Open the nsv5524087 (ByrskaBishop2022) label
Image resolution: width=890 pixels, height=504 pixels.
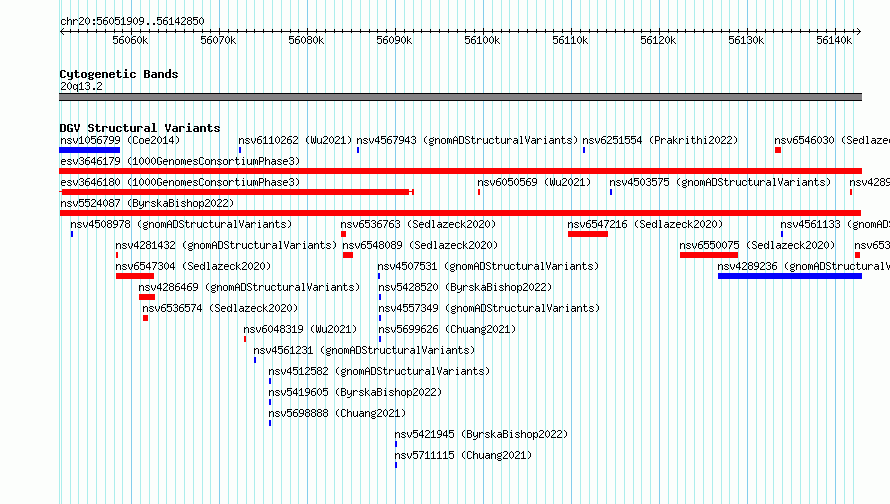click(147, 203)
